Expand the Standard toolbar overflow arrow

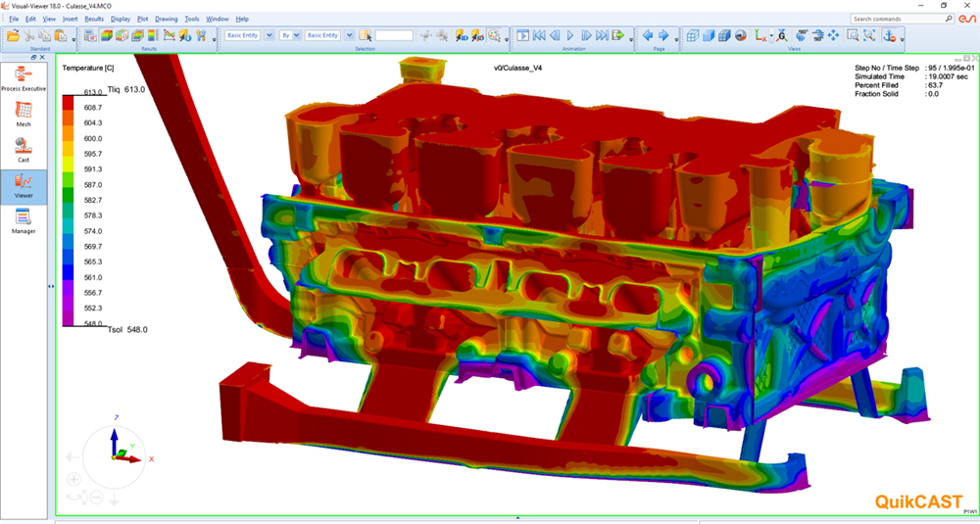[x=74, y=39]
